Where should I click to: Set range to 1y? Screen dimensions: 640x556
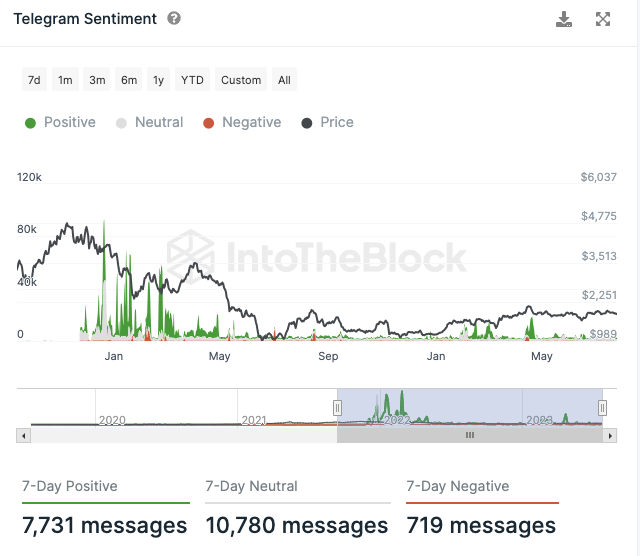coord(159,80)
